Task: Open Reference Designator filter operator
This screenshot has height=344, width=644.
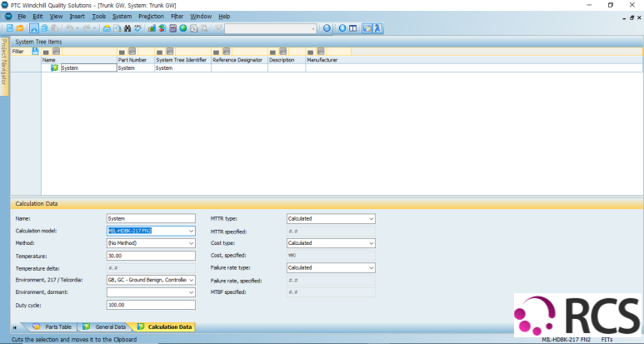Action: [x=216, y=52]
